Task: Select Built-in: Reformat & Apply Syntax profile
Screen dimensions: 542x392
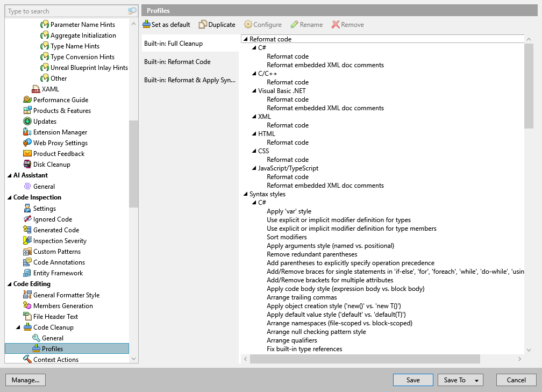Action: click(x=189, y=80)
